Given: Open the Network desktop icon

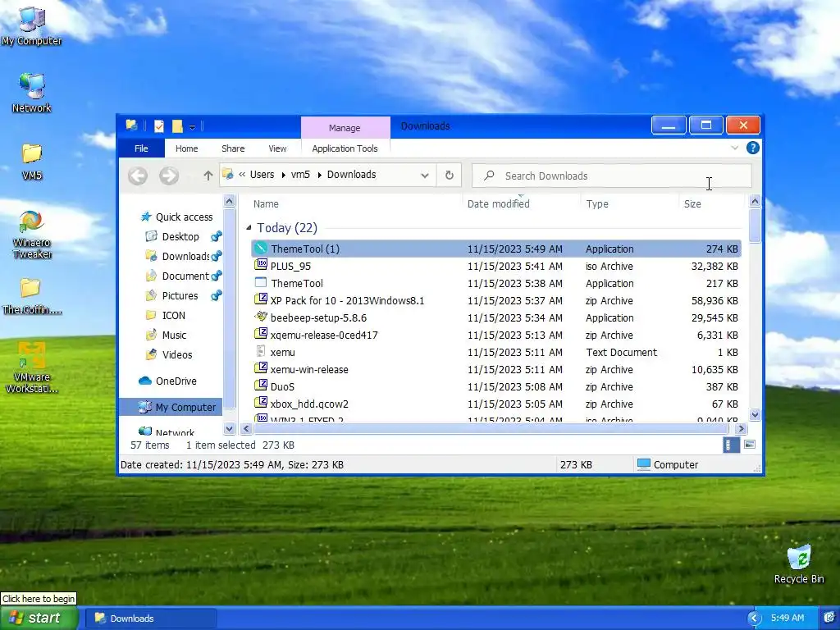Looking at the screenshot, I should coord(32,92).
